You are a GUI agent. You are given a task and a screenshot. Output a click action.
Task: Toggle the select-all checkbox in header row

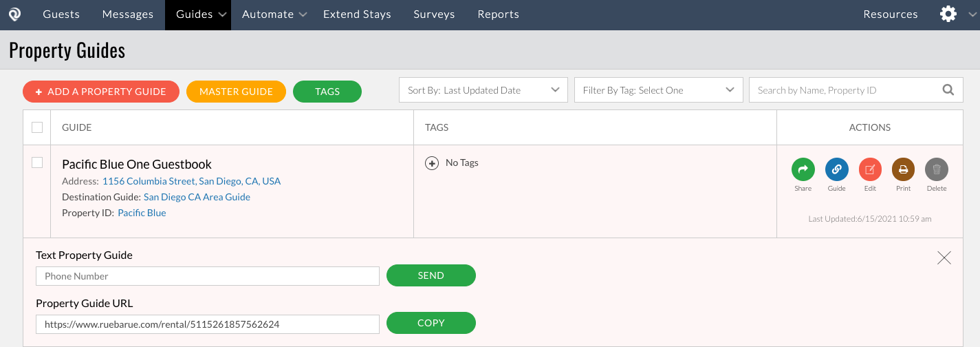point(37,127)
